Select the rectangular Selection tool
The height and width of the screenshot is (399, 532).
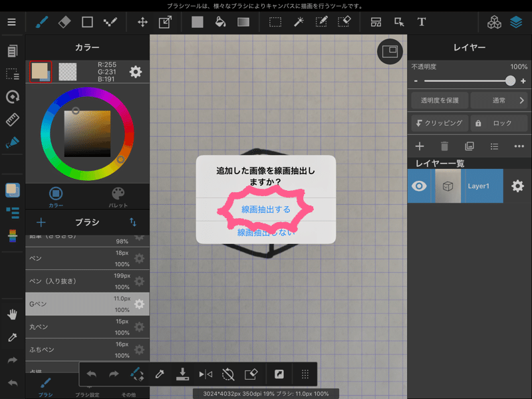tap(275, 23)
